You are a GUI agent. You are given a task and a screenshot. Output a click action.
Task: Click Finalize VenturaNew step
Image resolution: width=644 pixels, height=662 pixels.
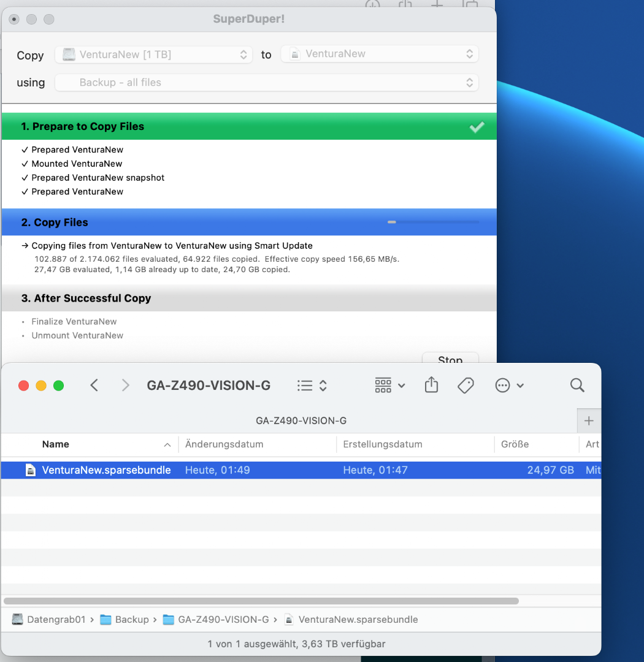[x=74, y=321]
